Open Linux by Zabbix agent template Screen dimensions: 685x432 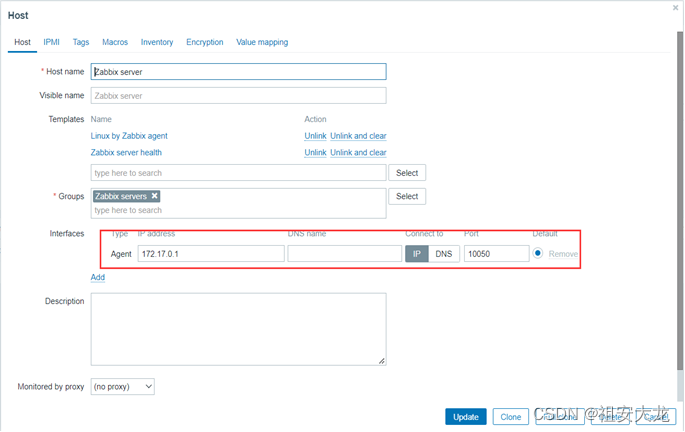click(x=129, y=136)
